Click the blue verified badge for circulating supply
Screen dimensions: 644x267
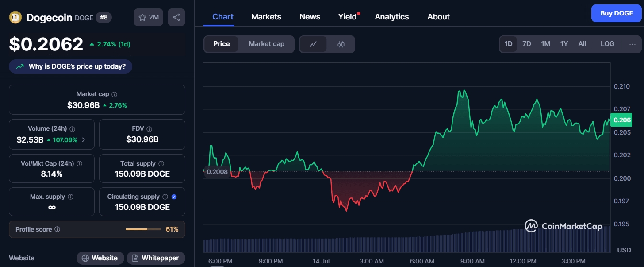[x=174, y=197]
